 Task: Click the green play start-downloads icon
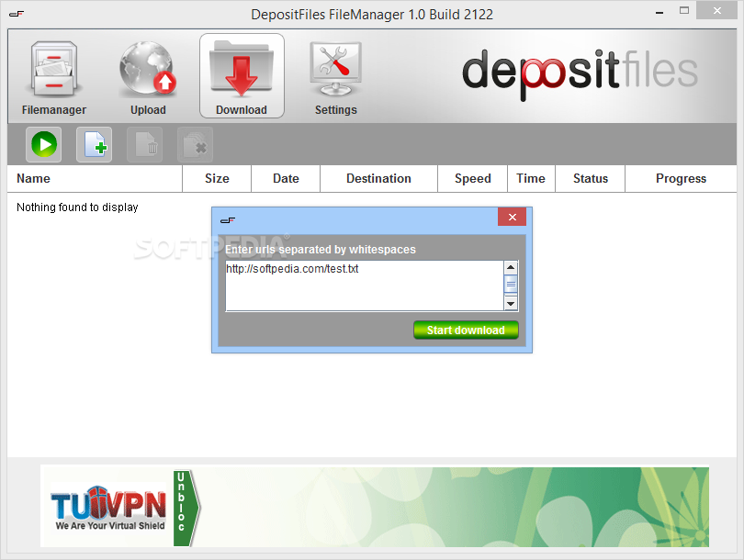44,145
